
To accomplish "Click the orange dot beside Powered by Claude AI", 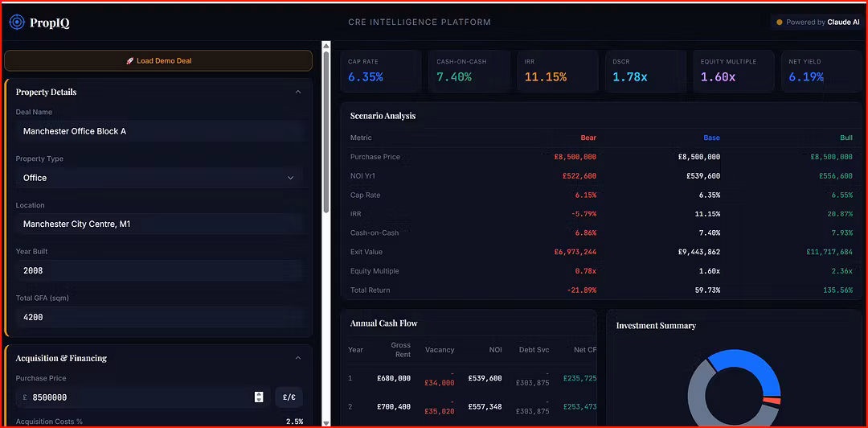I will click(x=779, y=23).
